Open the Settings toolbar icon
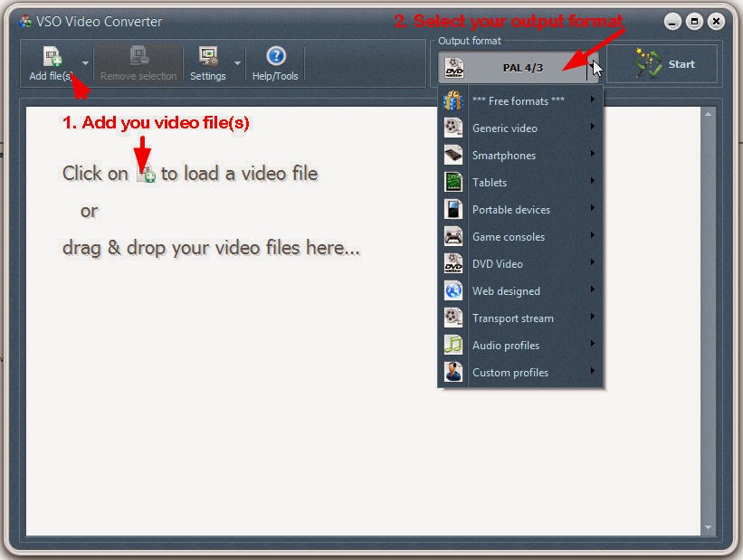 (x=208, y=56)
